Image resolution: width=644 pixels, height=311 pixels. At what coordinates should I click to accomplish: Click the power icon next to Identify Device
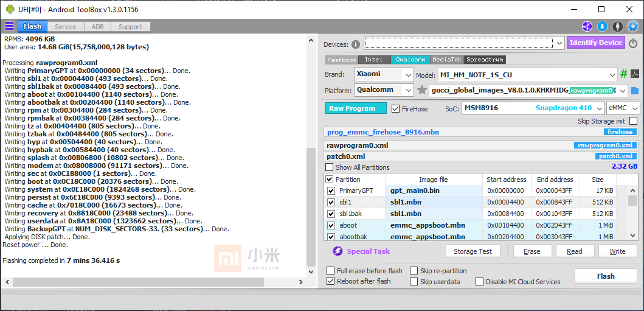point(633,43)
